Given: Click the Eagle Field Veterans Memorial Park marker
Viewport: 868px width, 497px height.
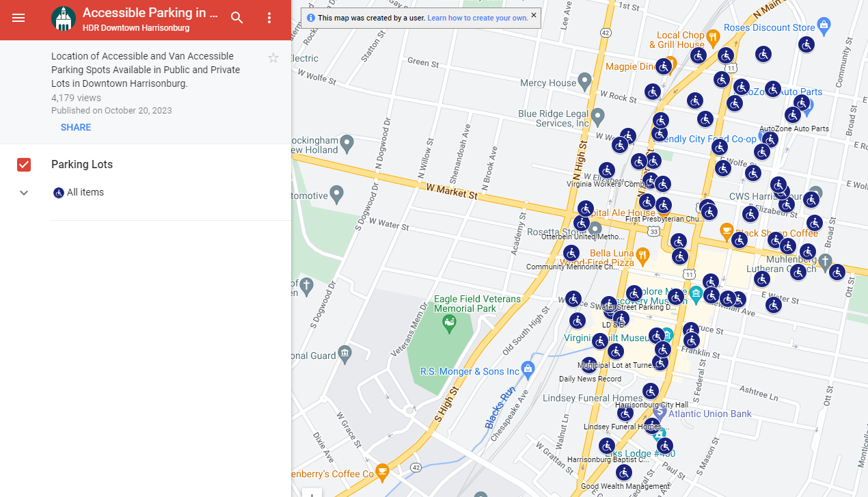Looking at the screenshot, I should coord(449,322).
